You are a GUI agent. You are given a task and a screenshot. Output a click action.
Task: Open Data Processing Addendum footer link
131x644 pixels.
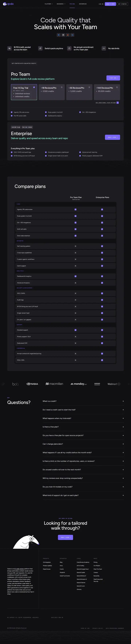pyautogui.click(x=115, y=628)
